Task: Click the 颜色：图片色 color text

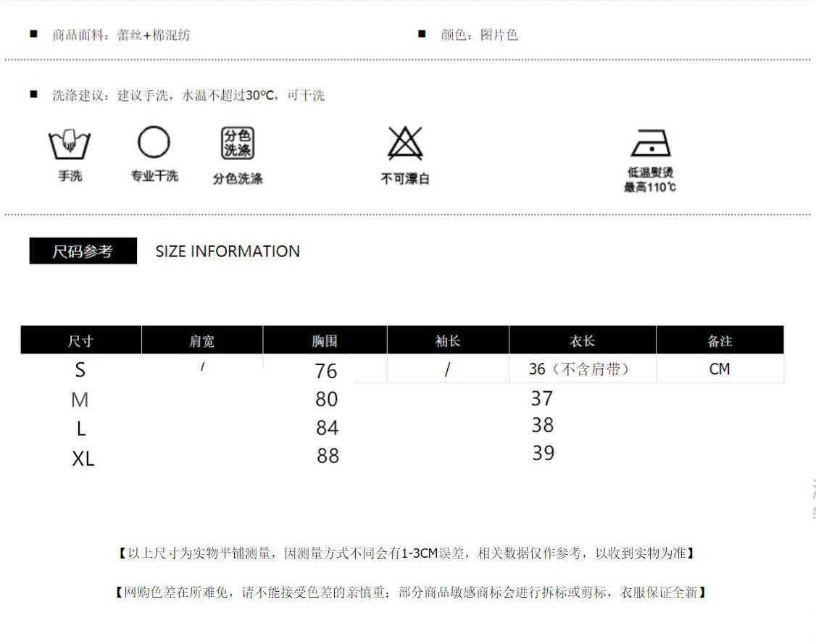Action: [479, 35]
